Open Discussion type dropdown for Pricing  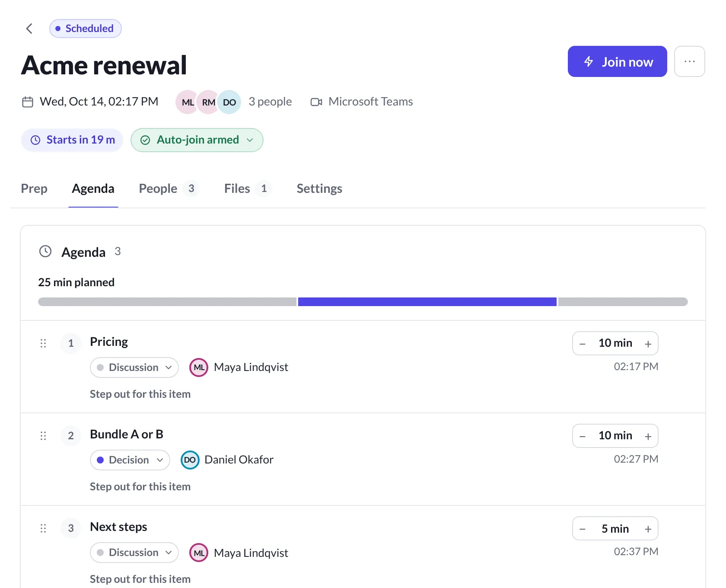[134, 367]
